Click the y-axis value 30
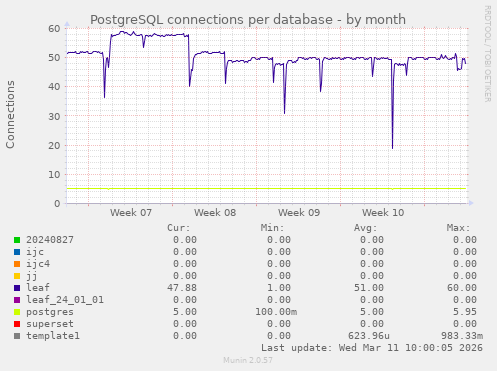497x371 pixels. click(54, 116)
